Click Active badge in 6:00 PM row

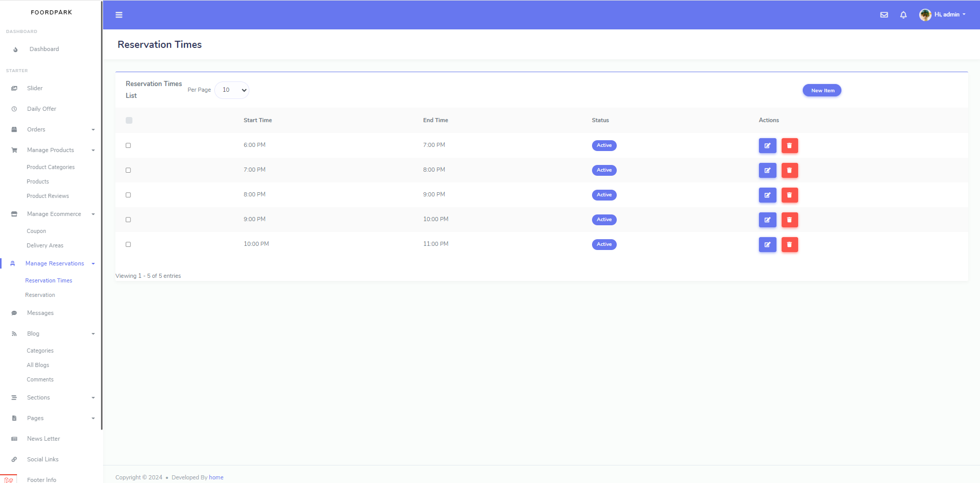[x=604, y=145]
